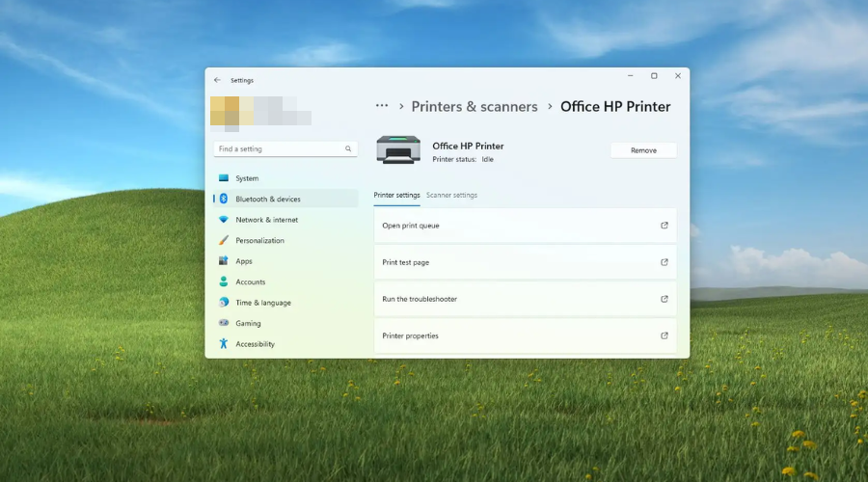Viewport: 868px width, 482px height.
Task: Open Network & internet category
Action: 285,220
